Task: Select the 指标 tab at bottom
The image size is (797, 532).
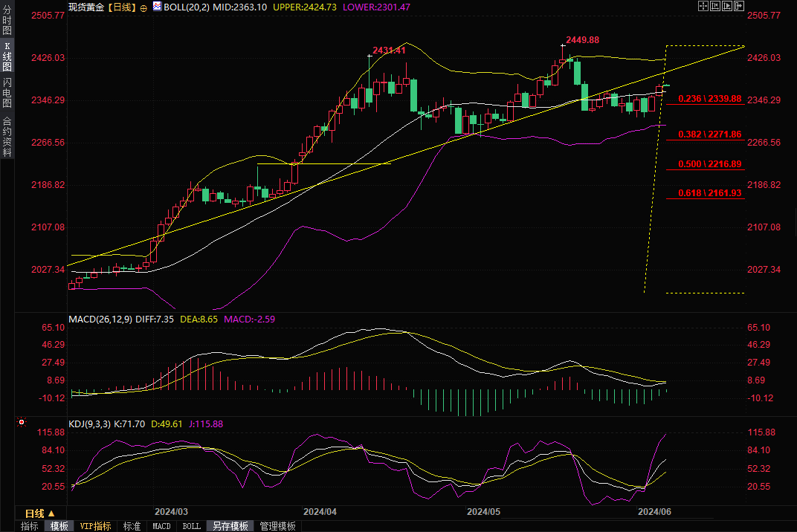Action: coord(30,526)
